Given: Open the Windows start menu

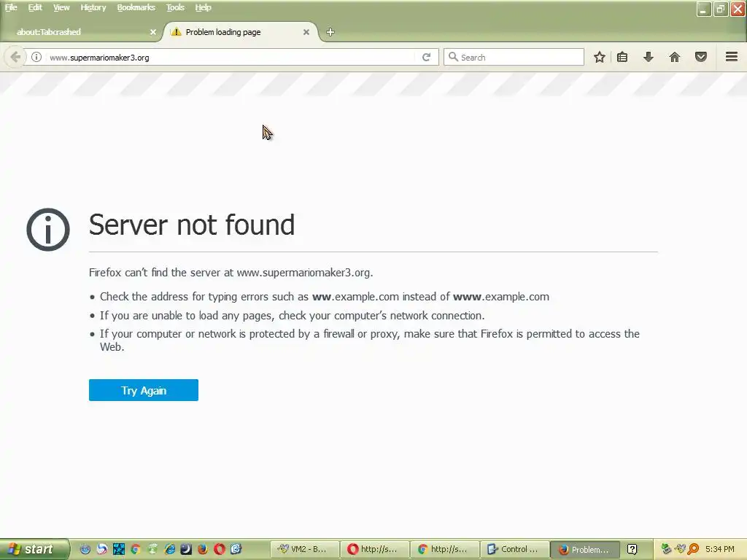Looking at the screenshot, I should point(34,549).
